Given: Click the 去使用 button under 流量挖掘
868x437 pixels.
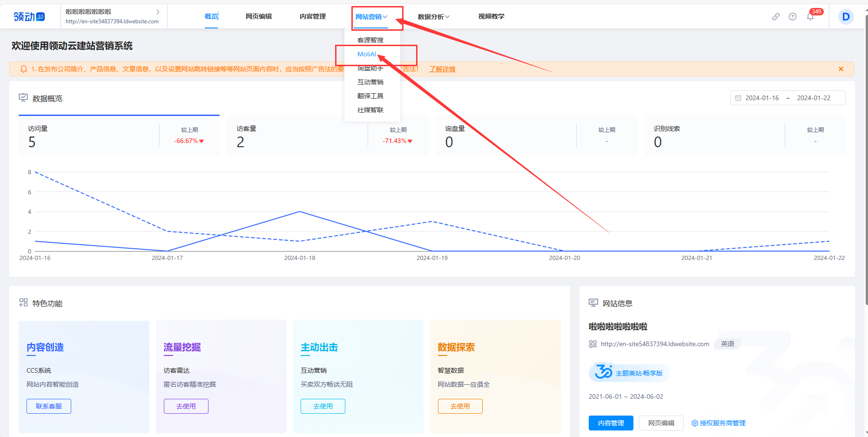Looking at the screenshot, I should coord(186,406).
